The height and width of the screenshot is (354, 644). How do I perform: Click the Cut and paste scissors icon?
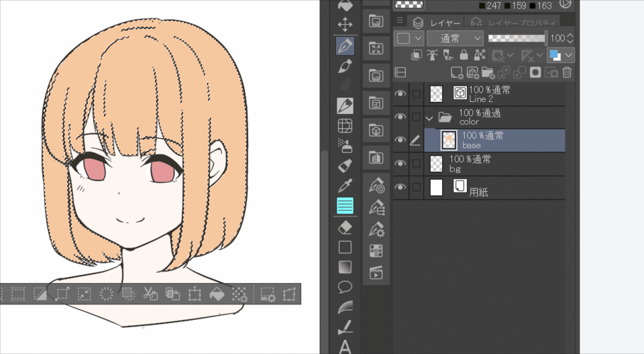pos(150,294)
